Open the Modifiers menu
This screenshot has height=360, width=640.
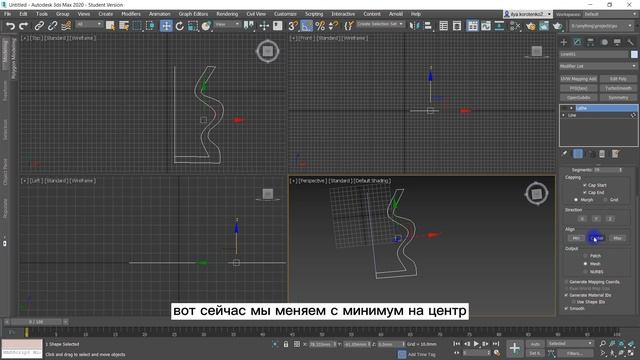(131, 14)
